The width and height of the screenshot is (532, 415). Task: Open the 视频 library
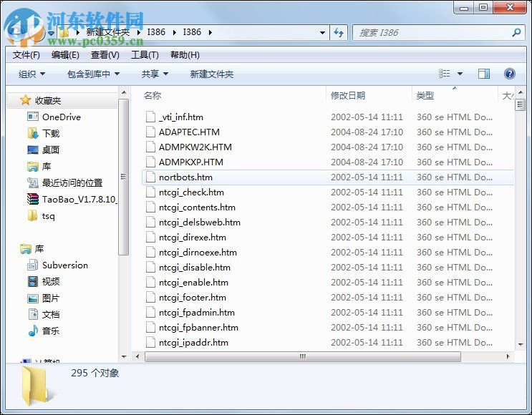pos(51,281)
